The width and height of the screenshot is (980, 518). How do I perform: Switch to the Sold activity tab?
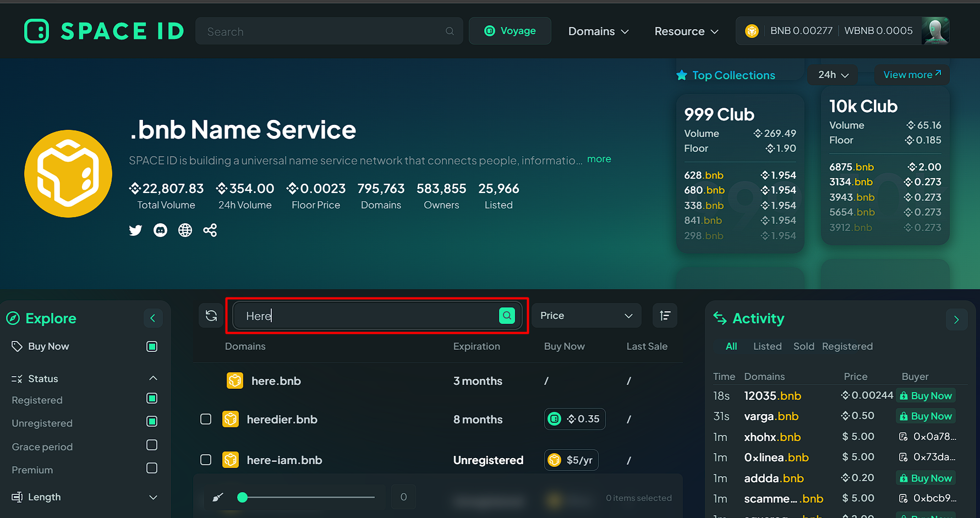pos(803,346)
